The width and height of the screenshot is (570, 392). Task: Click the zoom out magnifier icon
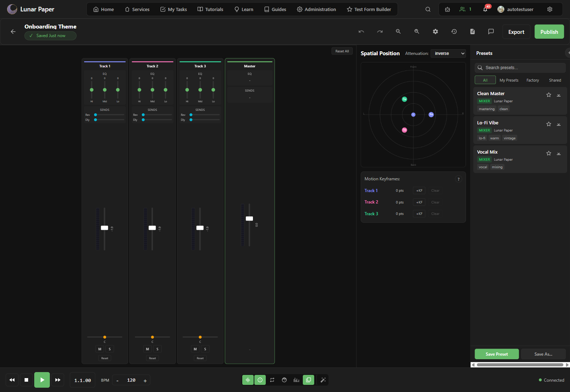398,32
